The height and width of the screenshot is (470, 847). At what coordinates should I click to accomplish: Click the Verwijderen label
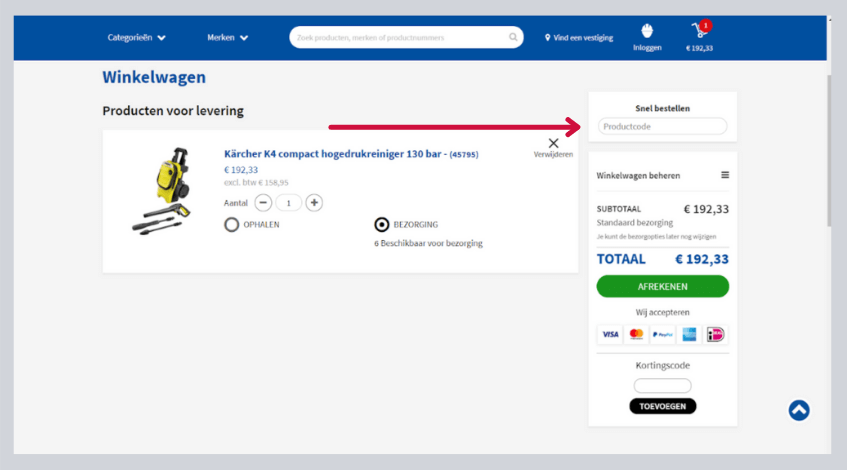(553, 155)
